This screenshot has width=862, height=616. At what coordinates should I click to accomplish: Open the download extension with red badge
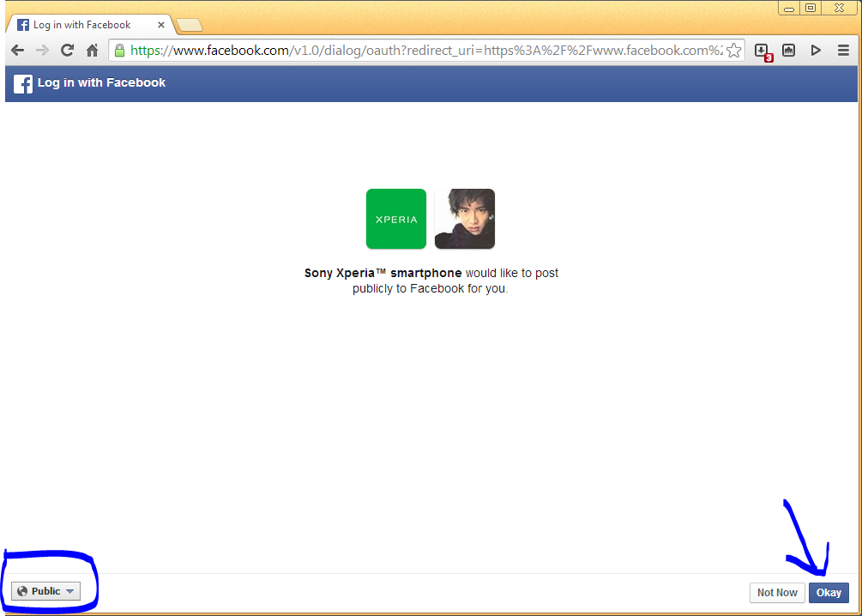coord(763,51)
